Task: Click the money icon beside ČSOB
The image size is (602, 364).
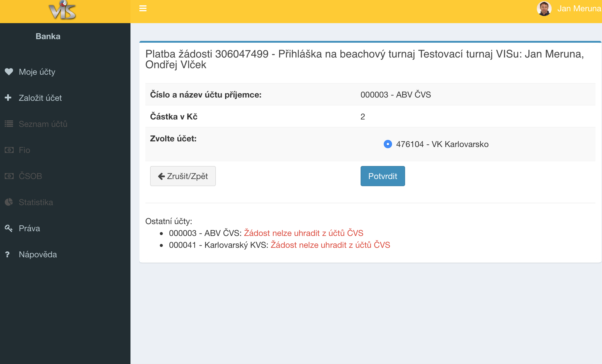Action: click(x=9, y=176)
